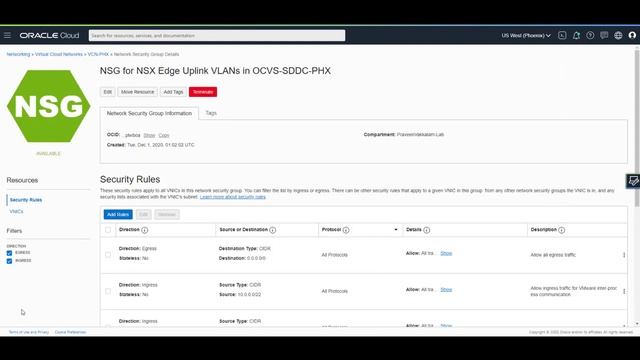
Task: Open the US West (Phoenix) region dropdown
Action: point(526,36)
